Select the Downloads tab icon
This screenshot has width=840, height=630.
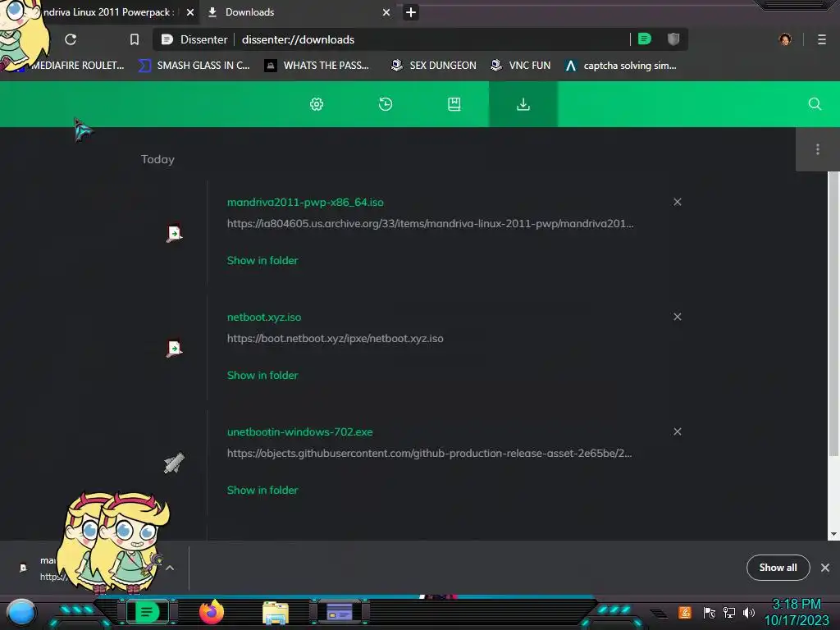pyautogui.click(x=523, y=104)
